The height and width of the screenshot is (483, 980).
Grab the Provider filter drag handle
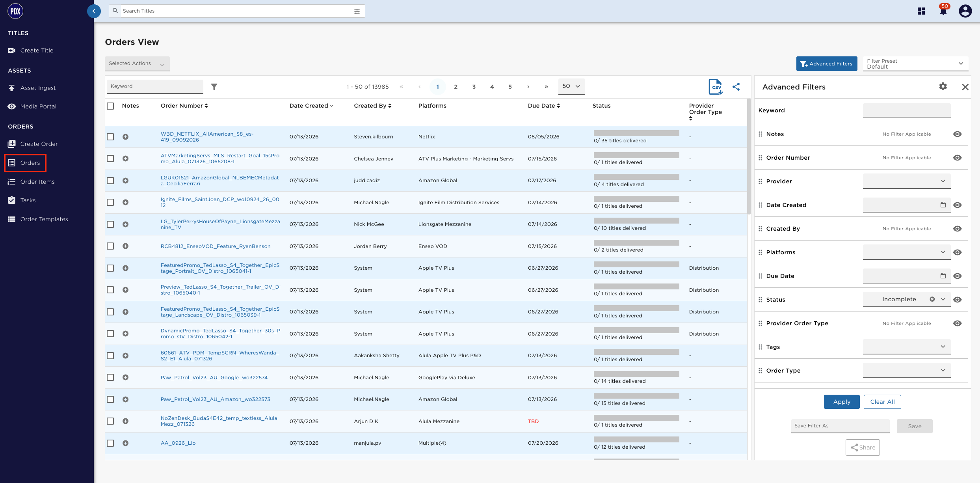760,181
